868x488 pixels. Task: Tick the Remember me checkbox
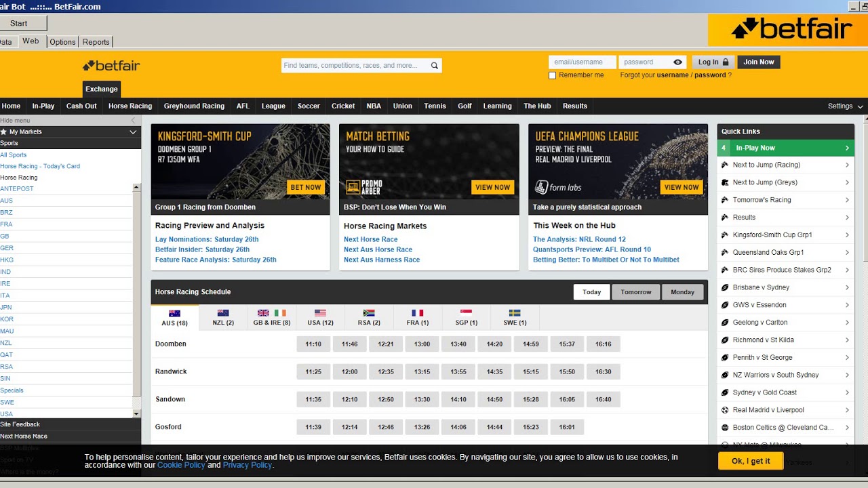(x=552, y=75)
